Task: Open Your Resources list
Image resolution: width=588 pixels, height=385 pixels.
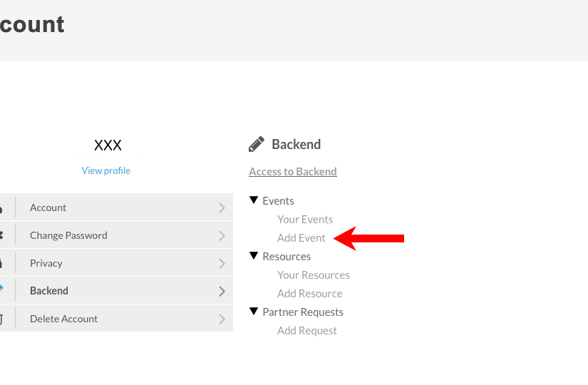Action: tap(314, 275)
